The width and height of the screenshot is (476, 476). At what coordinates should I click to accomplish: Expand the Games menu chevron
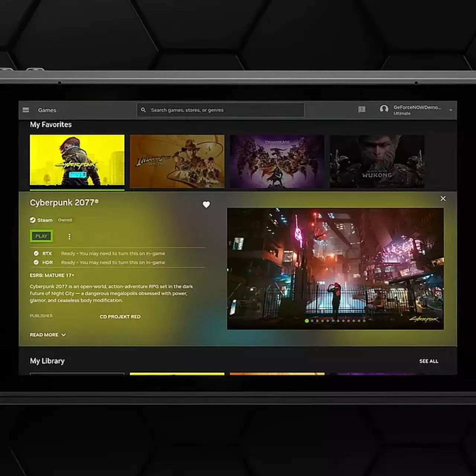tap(59, 110)
